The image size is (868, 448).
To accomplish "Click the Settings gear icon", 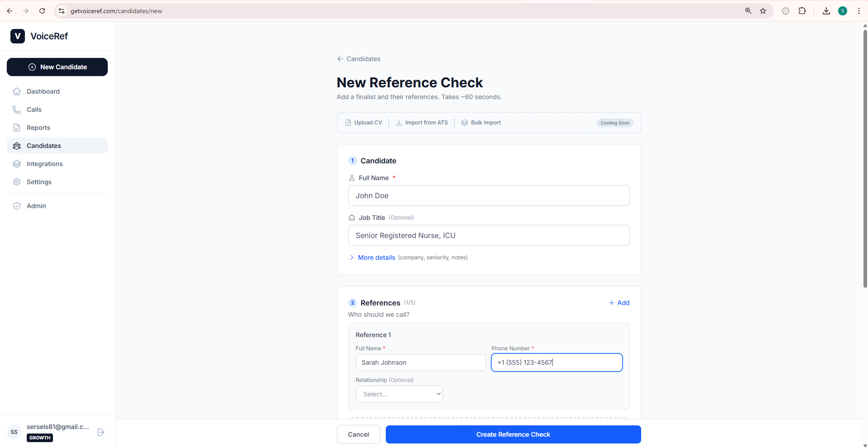I will (17, 182).
